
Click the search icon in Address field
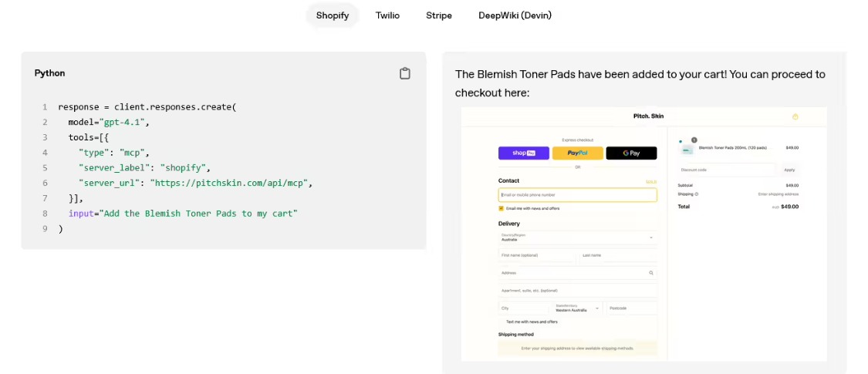click(650, 273)
